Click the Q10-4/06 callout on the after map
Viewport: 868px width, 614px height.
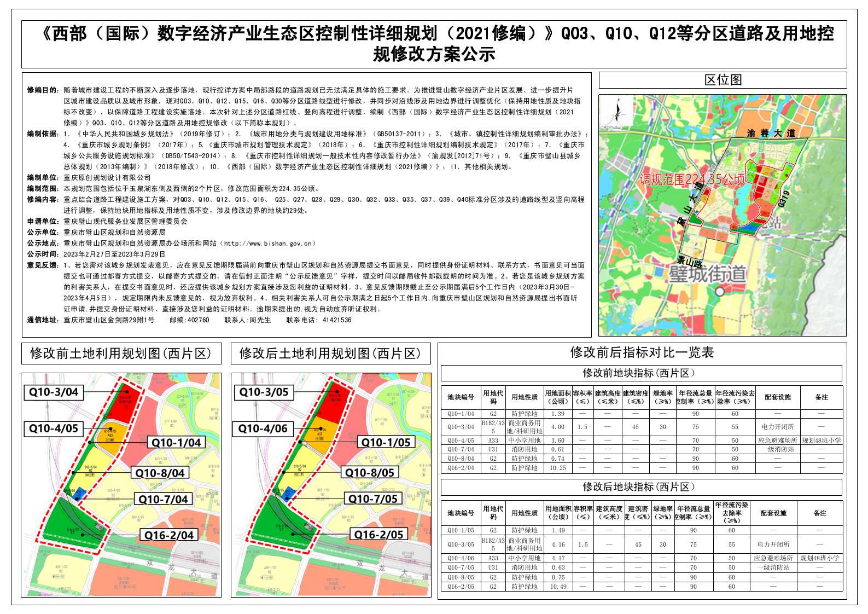point(263,428)
